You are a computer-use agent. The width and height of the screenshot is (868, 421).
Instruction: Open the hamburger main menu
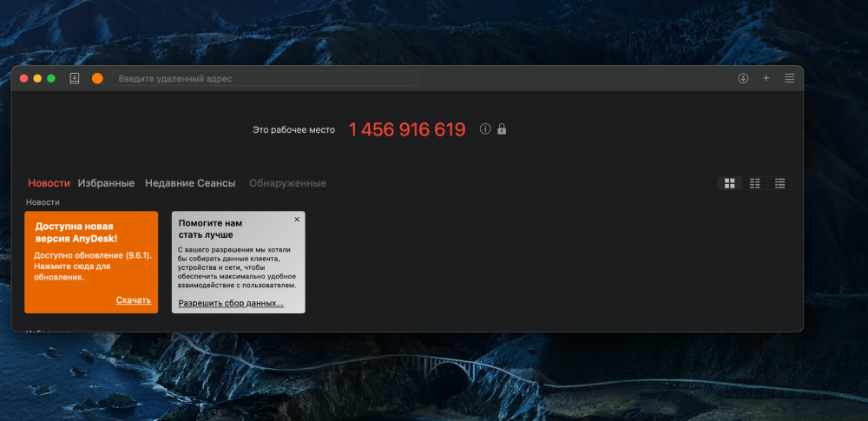(789, 79)
